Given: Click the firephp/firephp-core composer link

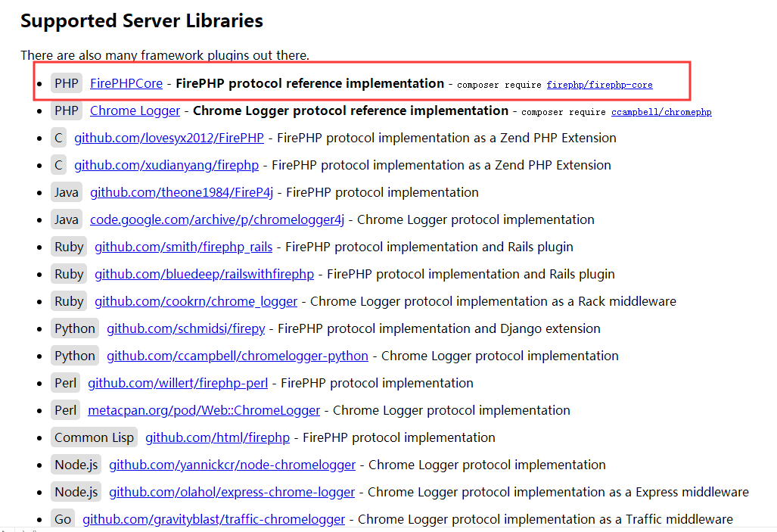Looking at the screenshot, I should tap(599, 85).
